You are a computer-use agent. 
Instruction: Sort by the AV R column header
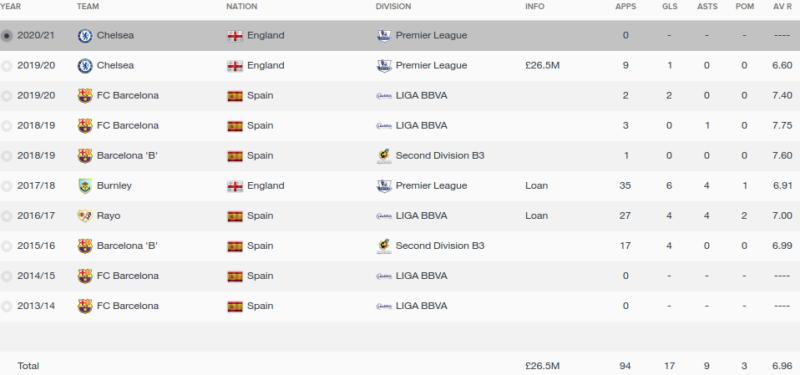pyautogui.click(x=782, y=7)
